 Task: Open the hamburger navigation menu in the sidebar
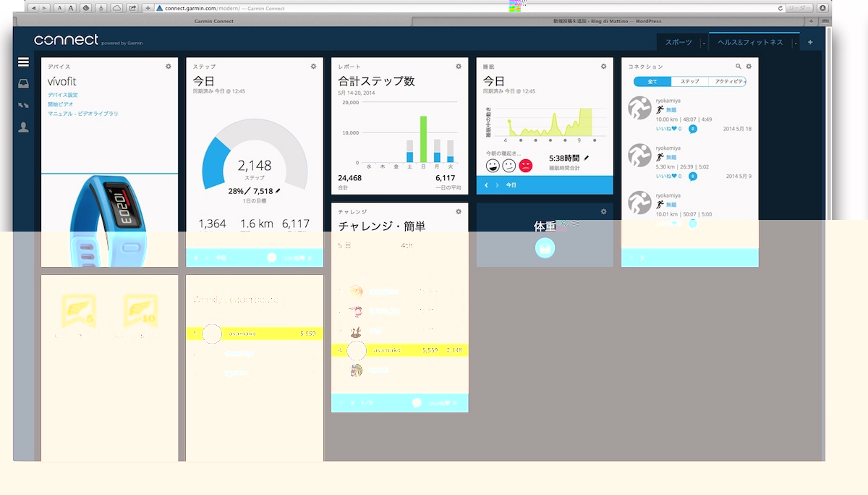click(24, 63)
